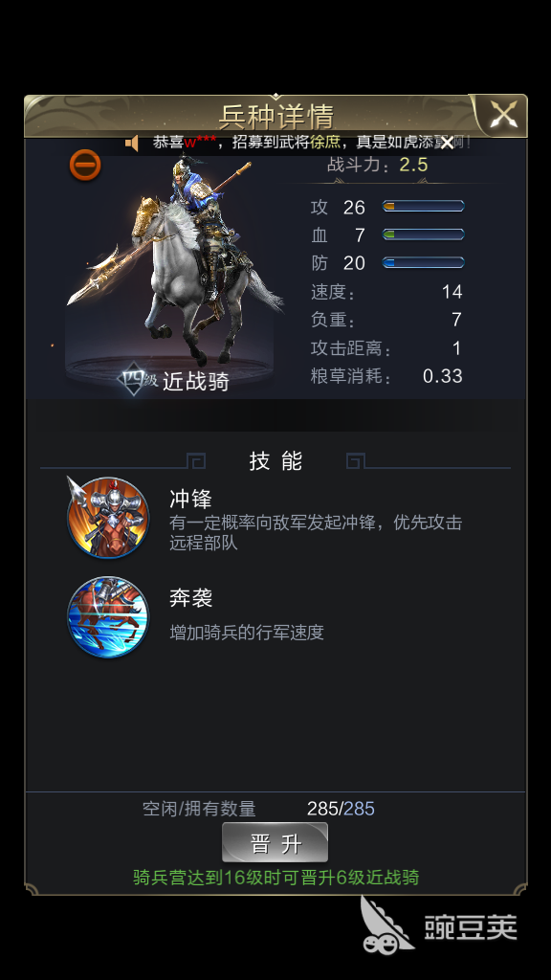Viewport: 551px width, 980px height.
Task: Tap the 285/285 idle count
Action: (x=341, y=809)
